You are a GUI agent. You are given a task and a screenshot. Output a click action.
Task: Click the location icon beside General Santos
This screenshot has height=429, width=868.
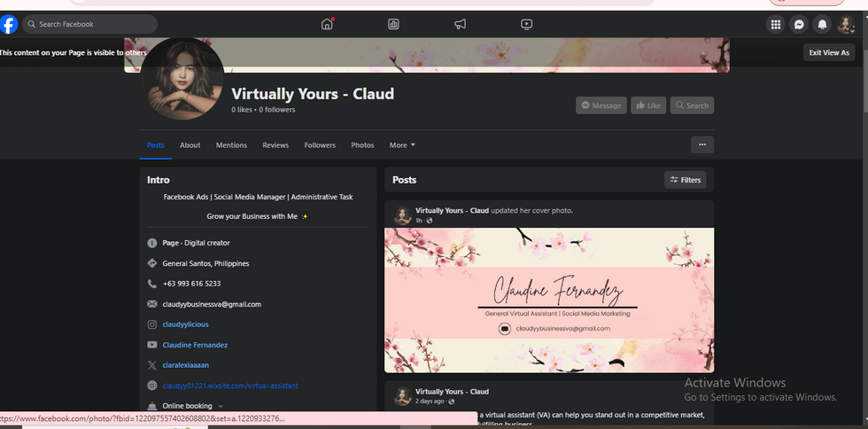[x=152, y=263]
